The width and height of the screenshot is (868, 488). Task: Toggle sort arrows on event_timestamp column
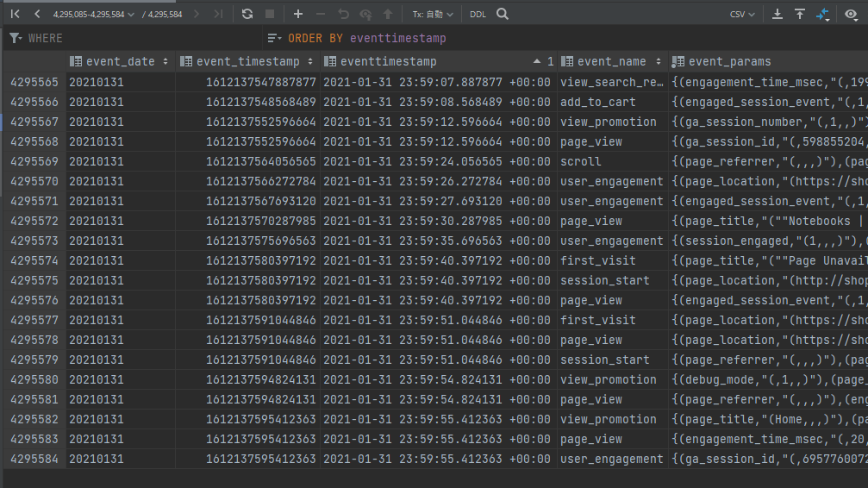pos(310,61)
